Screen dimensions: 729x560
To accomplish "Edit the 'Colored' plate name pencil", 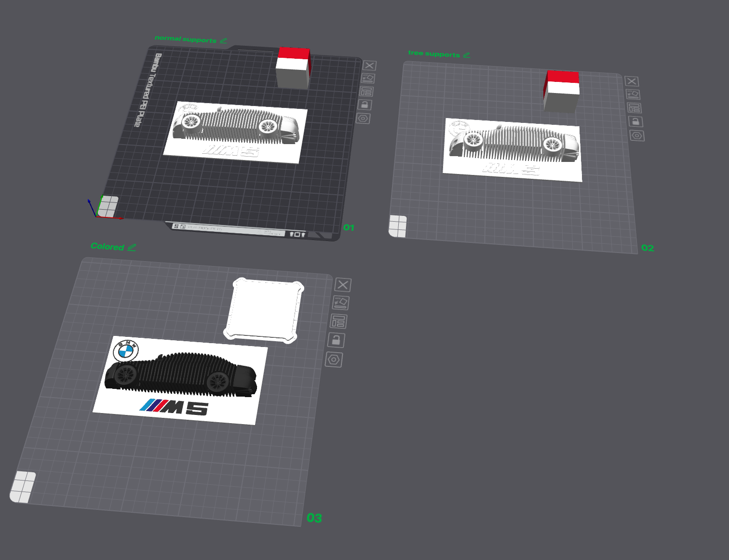I will click(x=132, y=247).
